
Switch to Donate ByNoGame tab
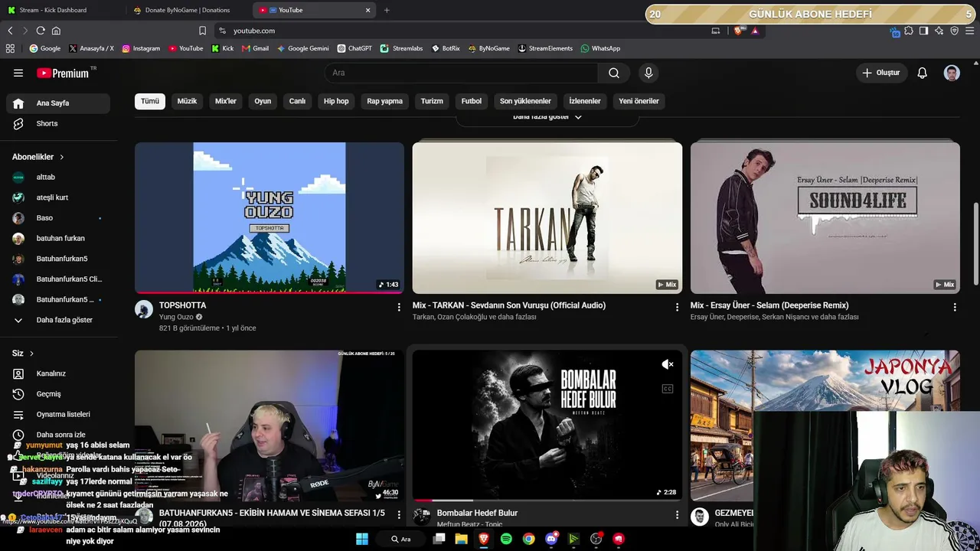coord(188,10)
